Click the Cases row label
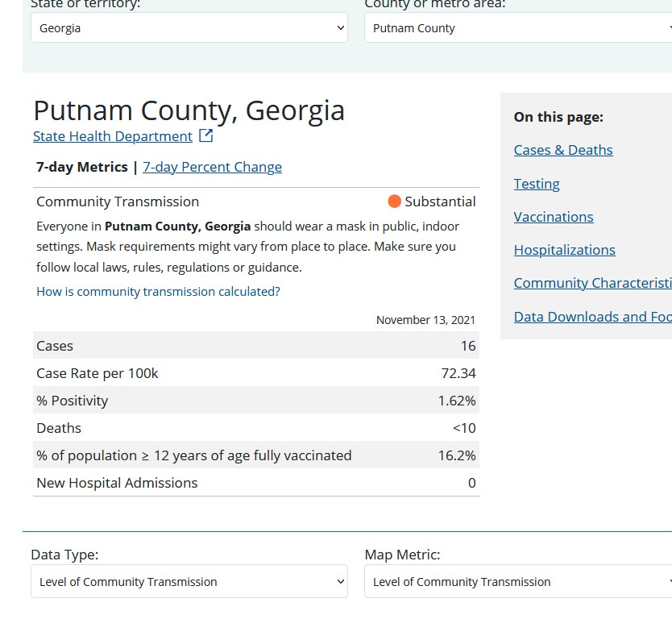672x640 pixels. [55, 346]
